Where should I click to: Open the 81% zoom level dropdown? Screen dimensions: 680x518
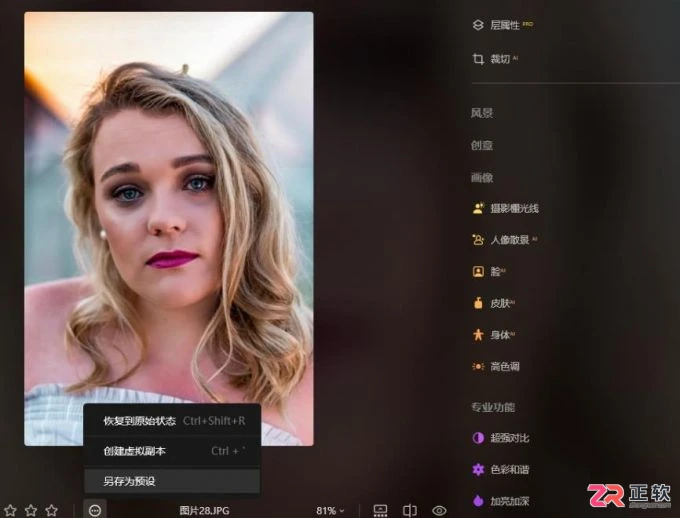click(x=330, y=511)
